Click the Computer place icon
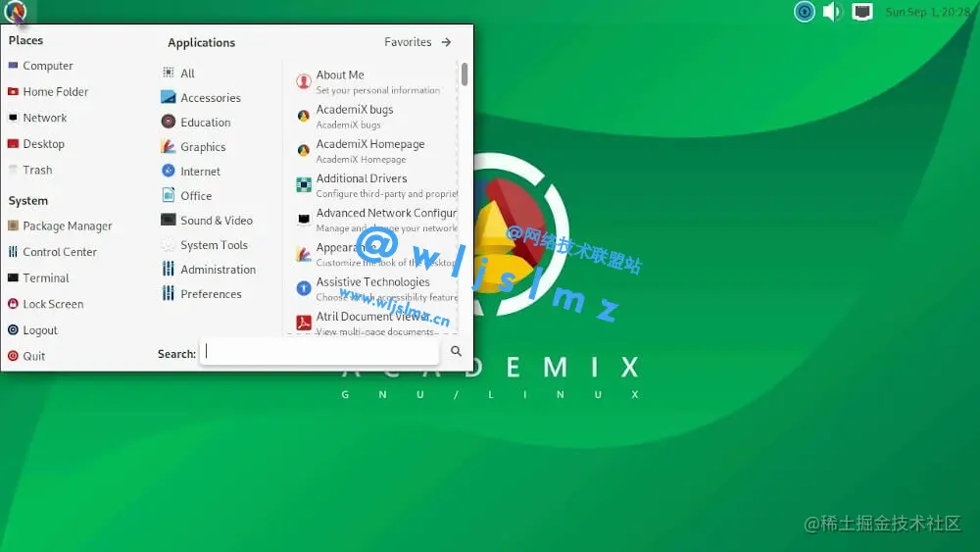 [13, 65]
